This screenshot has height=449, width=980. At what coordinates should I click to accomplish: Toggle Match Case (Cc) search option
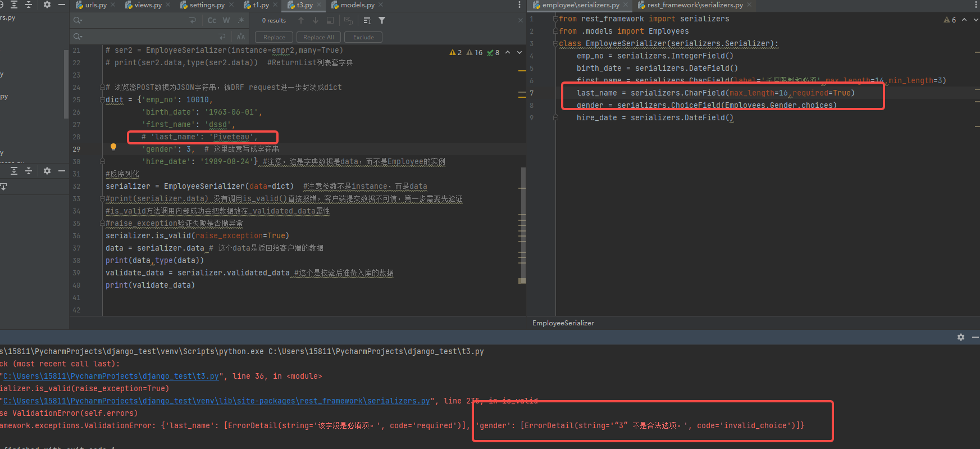212,20
